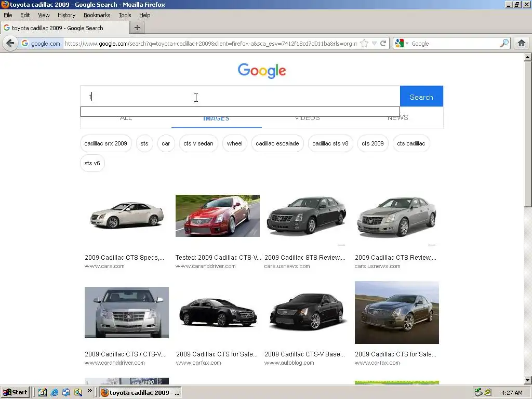Activate the Firefox taskbar window button
The image size is (532, 399).
point(140,393)
